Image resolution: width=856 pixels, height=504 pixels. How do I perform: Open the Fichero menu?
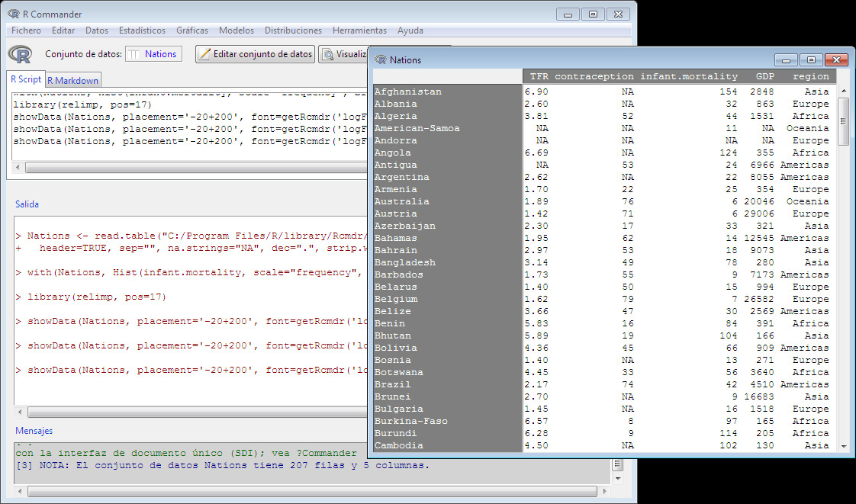[26, 30]
